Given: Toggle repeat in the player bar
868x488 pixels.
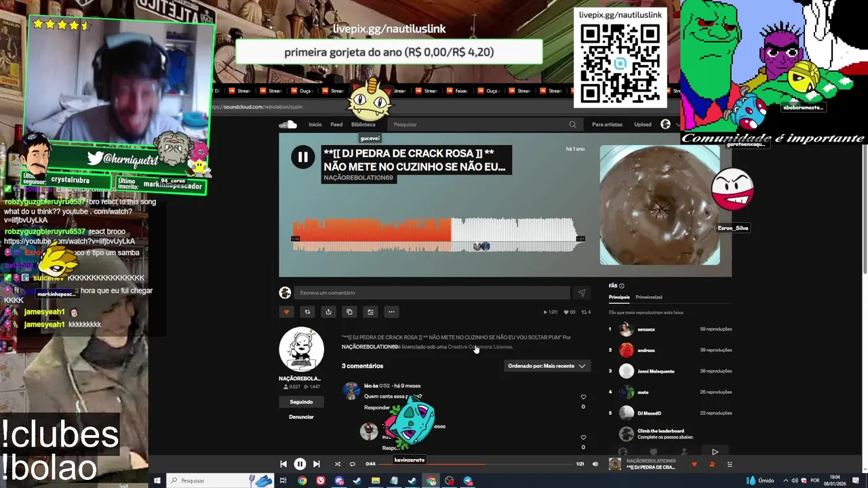Looking at the screenshot, I should (x=353, y=464).
